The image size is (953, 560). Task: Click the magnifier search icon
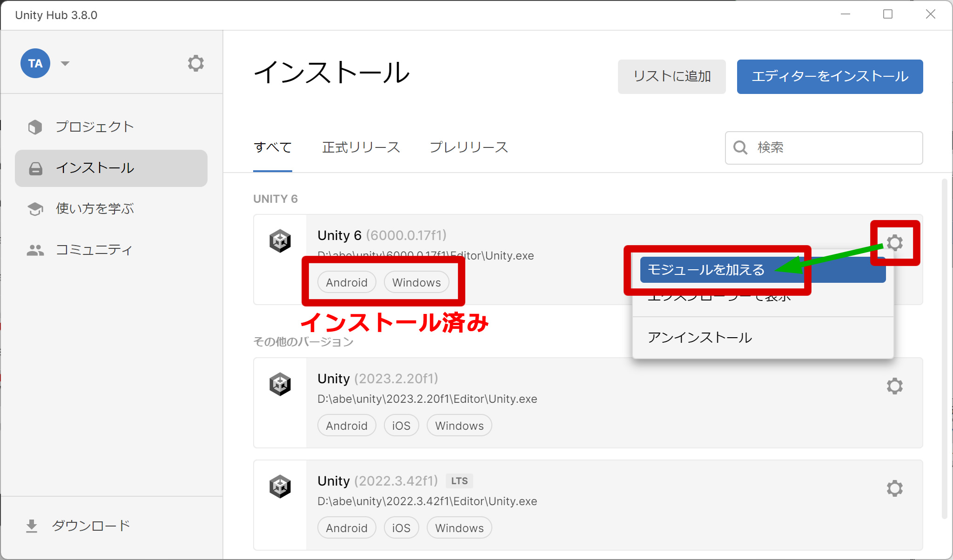pyautogui.click(x=740, y=147)
